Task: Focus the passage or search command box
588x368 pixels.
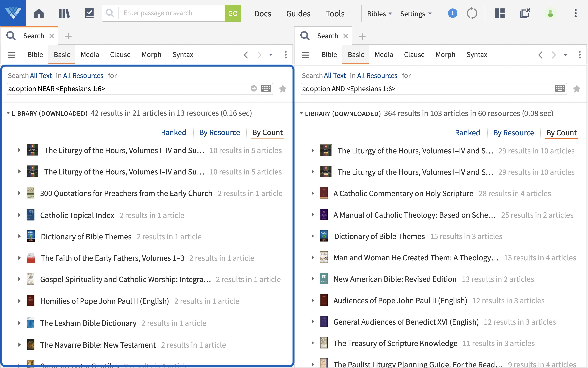Action: click(x=171, y=13)
